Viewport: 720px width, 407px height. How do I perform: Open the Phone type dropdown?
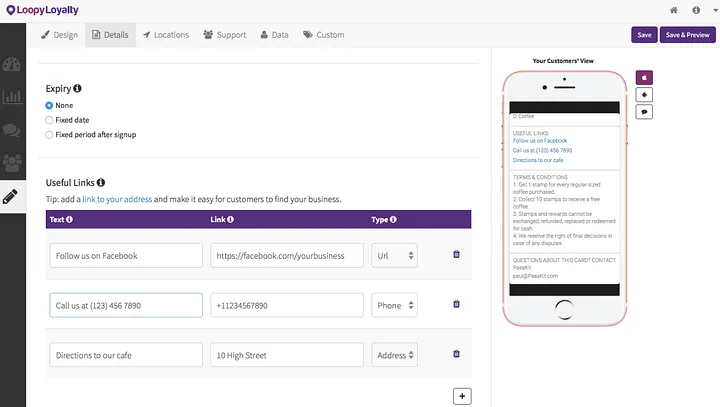tap(394, 305)
